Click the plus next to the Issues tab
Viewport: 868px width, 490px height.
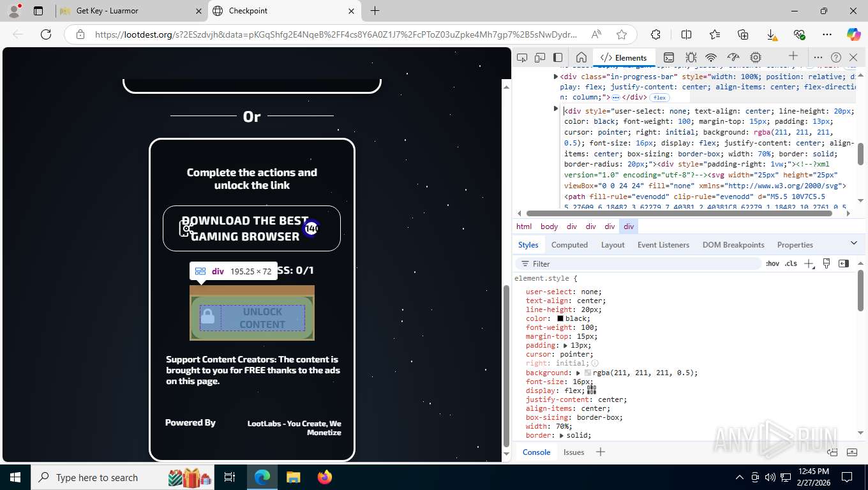point(600,452)
